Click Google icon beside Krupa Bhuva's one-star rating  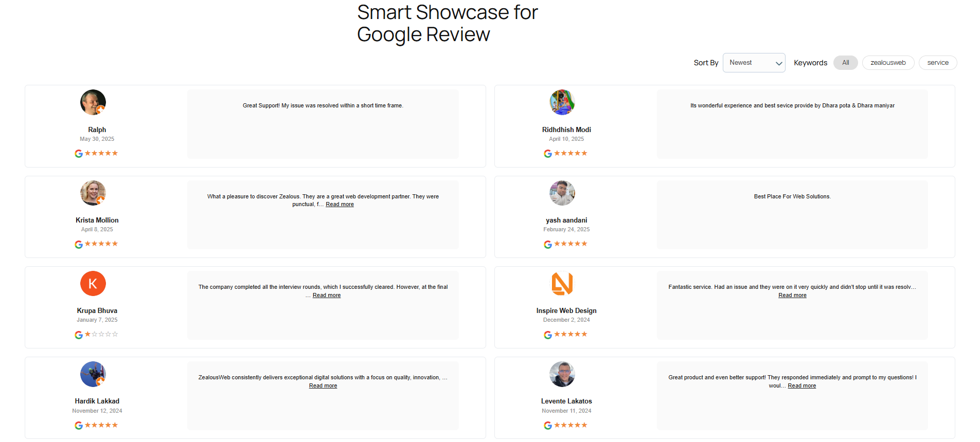[x=79, y=335]
